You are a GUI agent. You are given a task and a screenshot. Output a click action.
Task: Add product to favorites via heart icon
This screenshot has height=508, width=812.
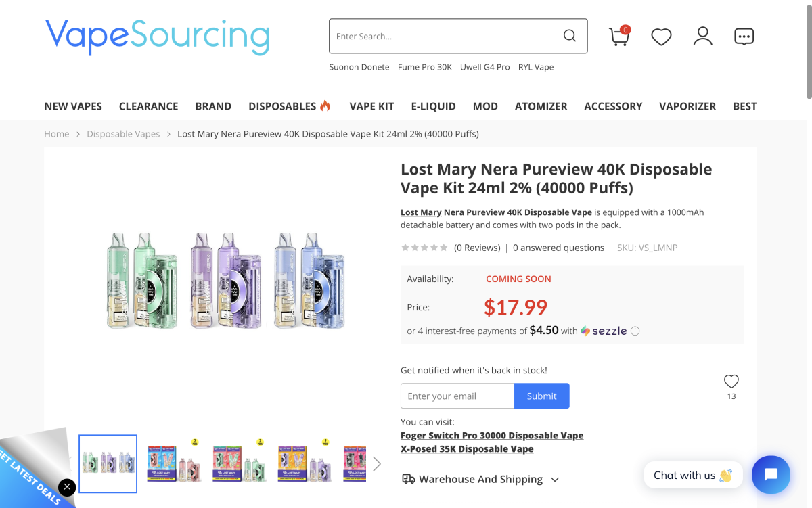coord(731,382)
